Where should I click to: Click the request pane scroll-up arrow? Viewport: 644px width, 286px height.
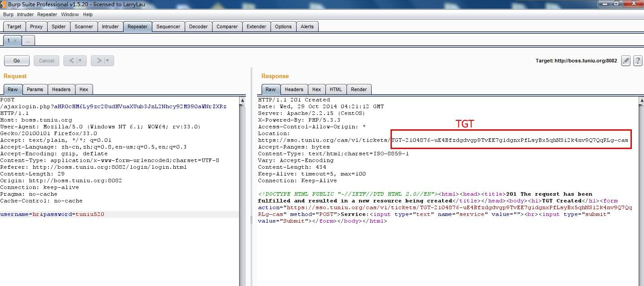[243, 101]
